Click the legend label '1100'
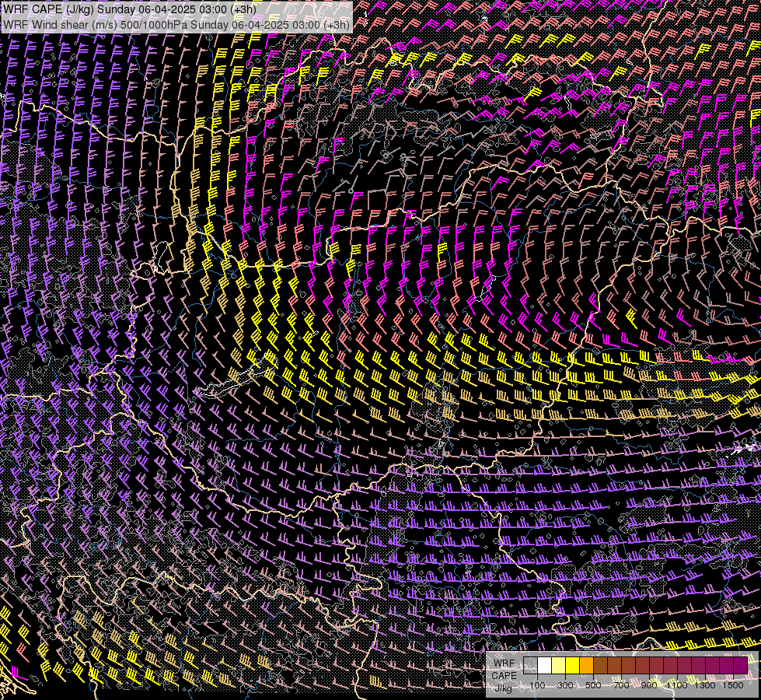Screen dimensions: 761x700 (677, 685)
